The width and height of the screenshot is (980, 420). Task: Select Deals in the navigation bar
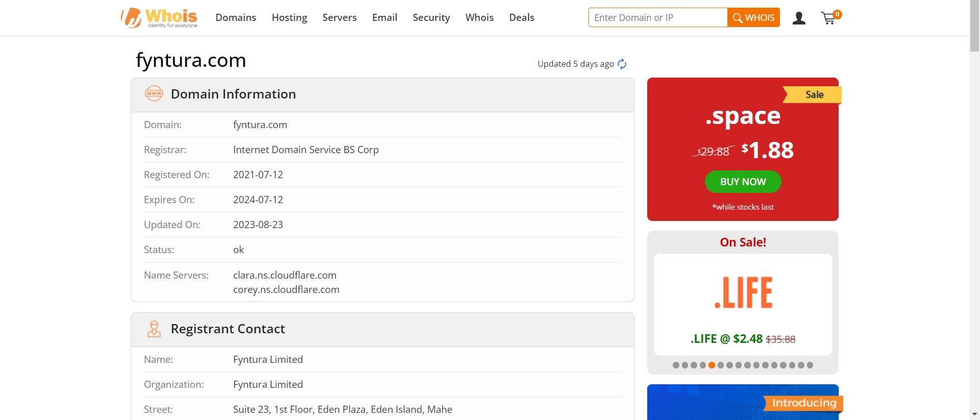522,18
